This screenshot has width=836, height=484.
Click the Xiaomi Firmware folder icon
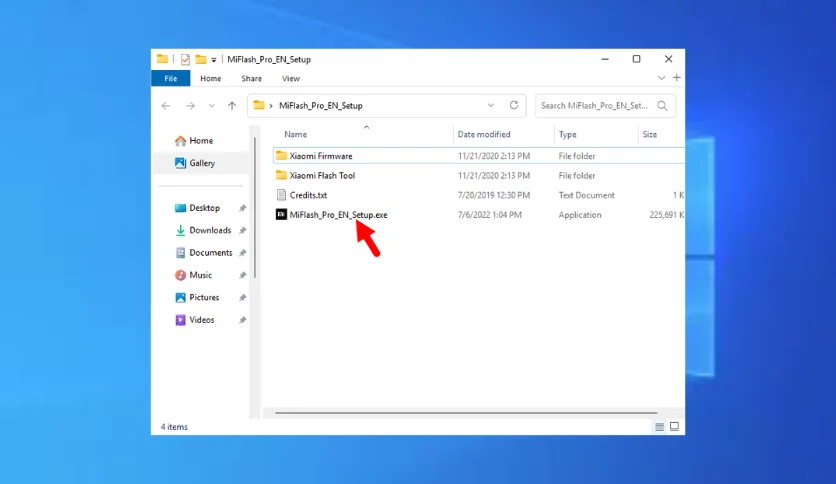pyautogui.click(x=281, y=156)
